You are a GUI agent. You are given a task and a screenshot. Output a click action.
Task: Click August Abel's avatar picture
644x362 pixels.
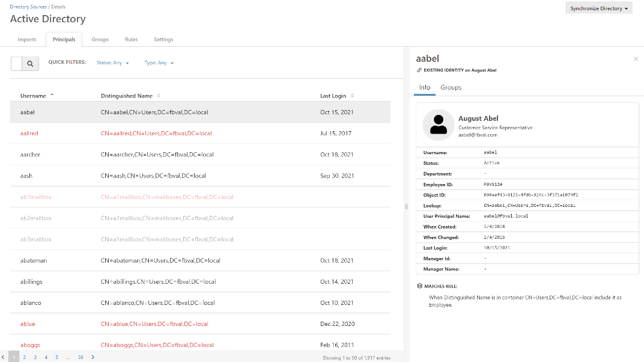pos(438,125)
